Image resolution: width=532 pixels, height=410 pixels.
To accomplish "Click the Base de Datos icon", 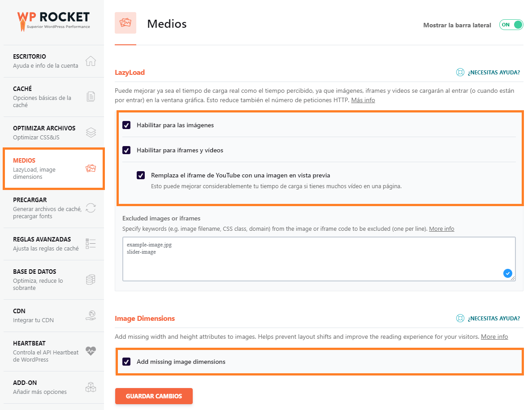I will point(91,280).
